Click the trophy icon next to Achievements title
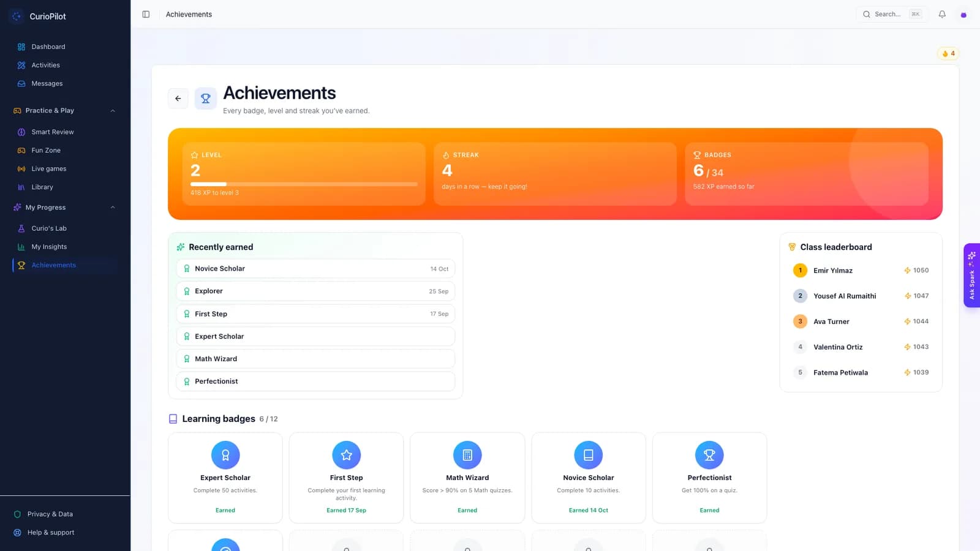980x551 pixels. (206, 99)
